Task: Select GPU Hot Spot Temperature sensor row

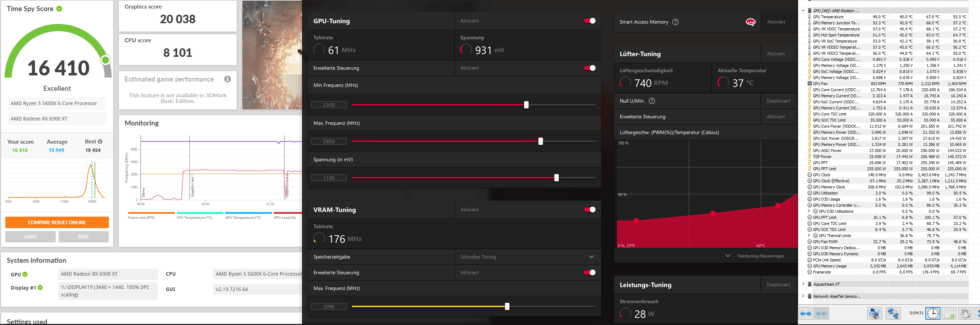Action: 888,35
